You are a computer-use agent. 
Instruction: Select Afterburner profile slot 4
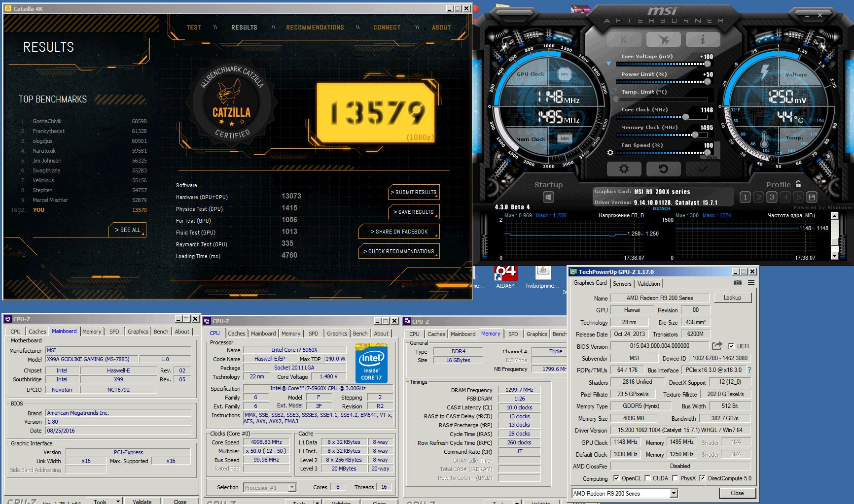785,198
